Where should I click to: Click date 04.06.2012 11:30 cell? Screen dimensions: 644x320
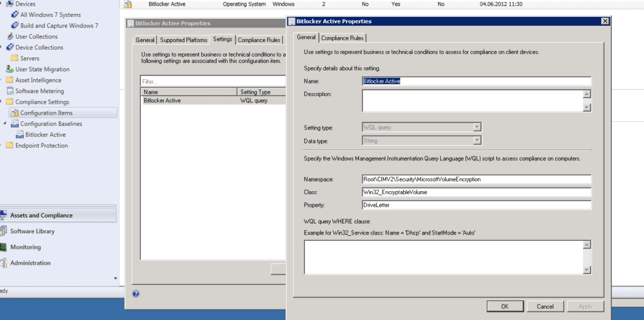[501, 4]
